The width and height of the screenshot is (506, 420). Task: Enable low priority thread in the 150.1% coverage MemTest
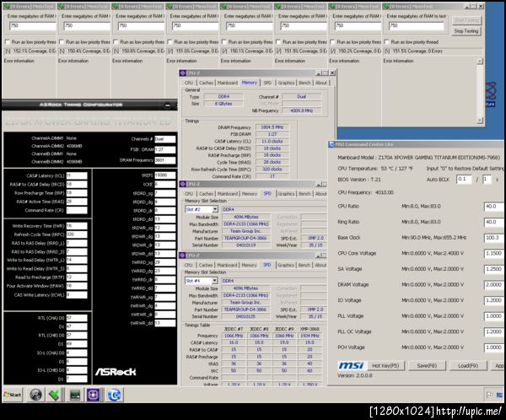pyautogui.click(x=224, y=42)
